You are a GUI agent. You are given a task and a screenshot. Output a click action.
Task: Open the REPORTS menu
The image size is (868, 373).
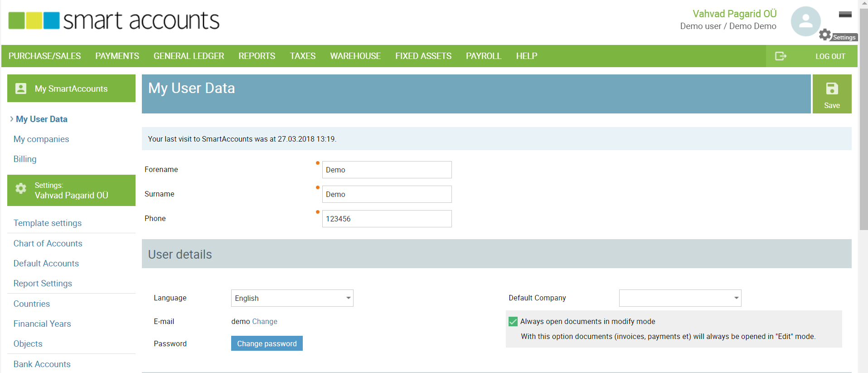click(257, 56)
